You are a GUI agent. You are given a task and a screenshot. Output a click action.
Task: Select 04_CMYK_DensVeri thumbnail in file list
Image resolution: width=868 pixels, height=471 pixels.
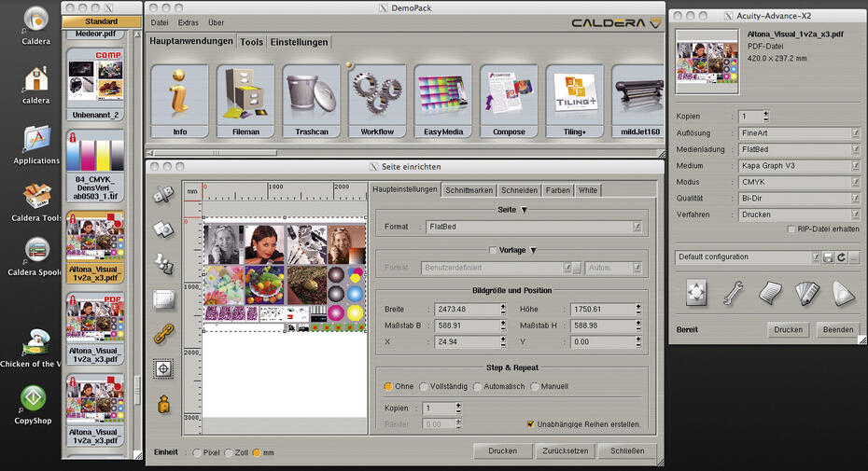[95, 165]
